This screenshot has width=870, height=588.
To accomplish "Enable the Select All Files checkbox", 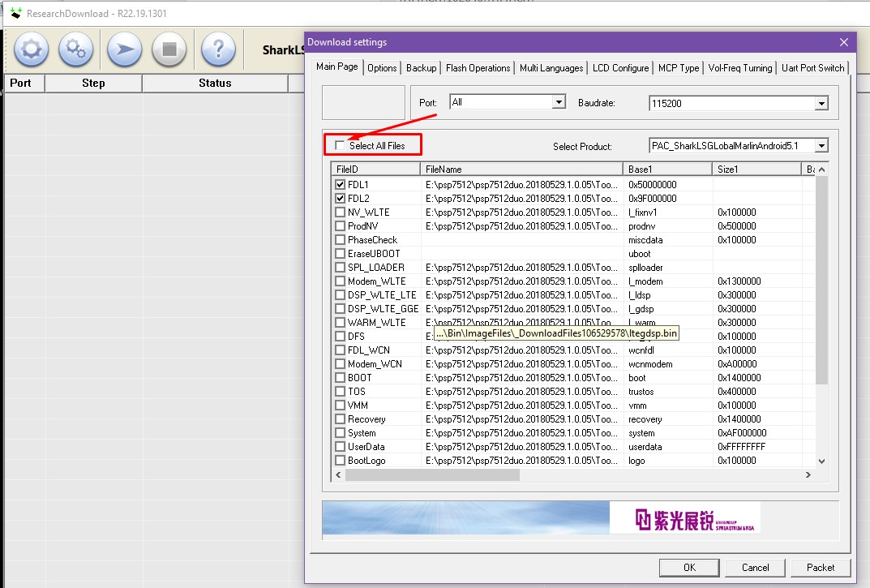I will click(340, 146).
